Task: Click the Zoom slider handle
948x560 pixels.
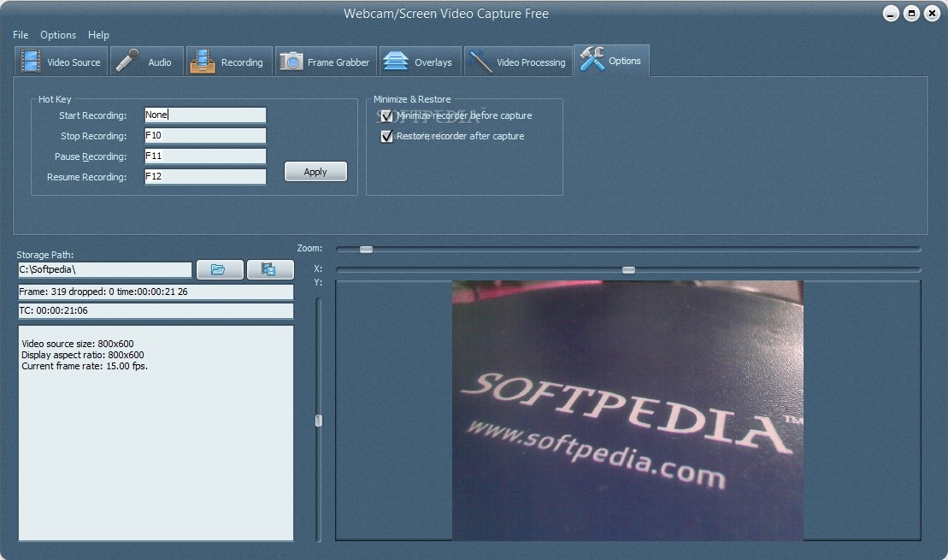Action: coord(367,249)
